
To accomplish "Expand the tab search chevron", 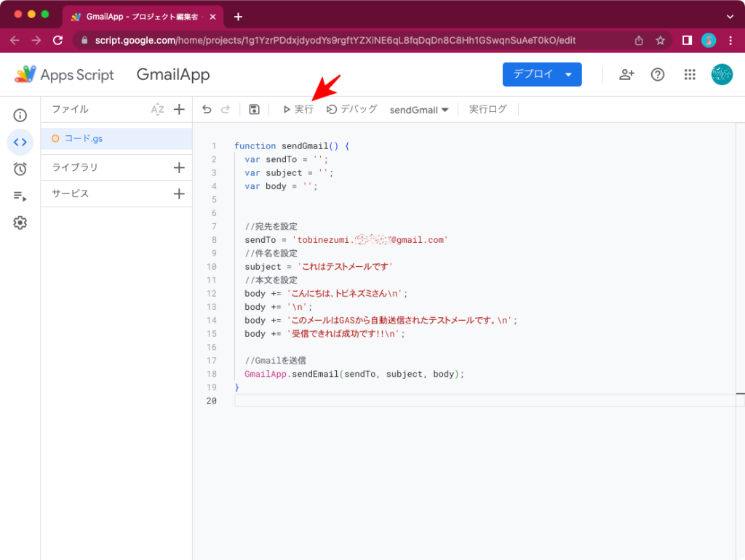I will point(730,17).
